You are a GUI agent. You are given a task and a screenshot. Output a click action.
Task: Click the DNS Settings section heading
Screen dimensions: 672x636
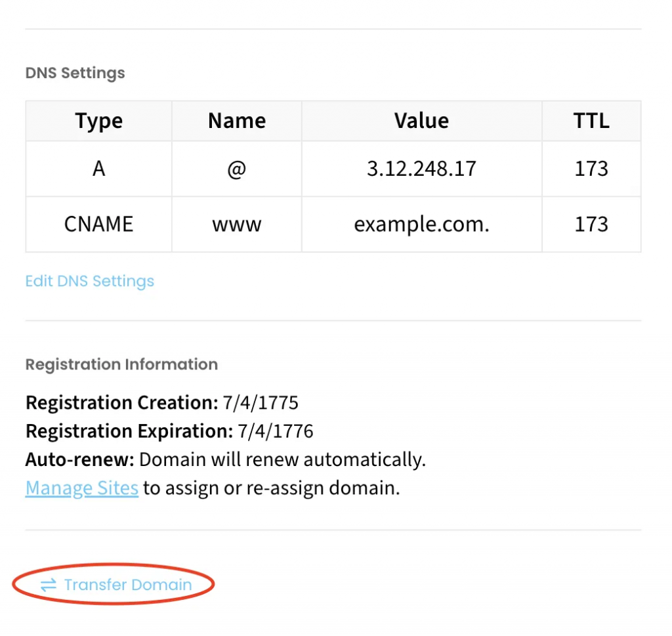coord(75,73)
